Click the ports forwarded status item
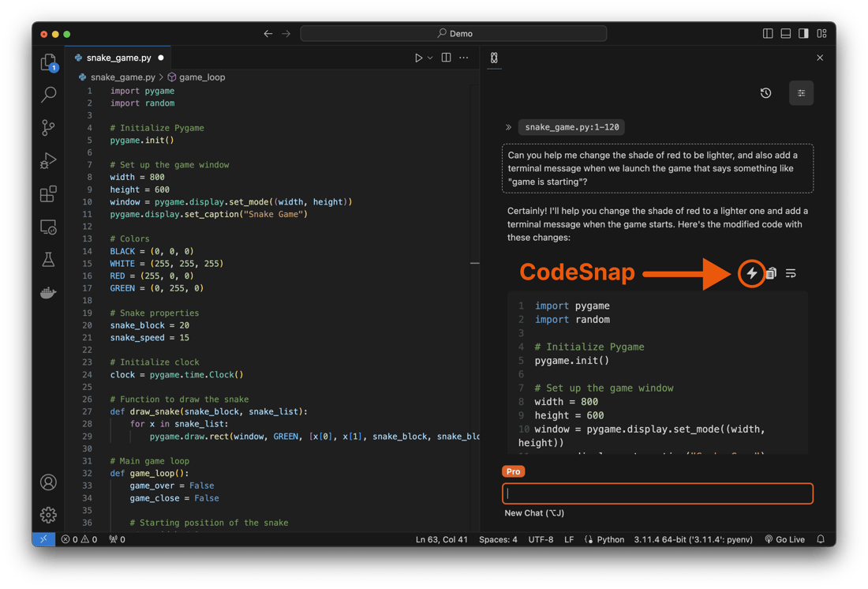 click(x=117, y=539)
